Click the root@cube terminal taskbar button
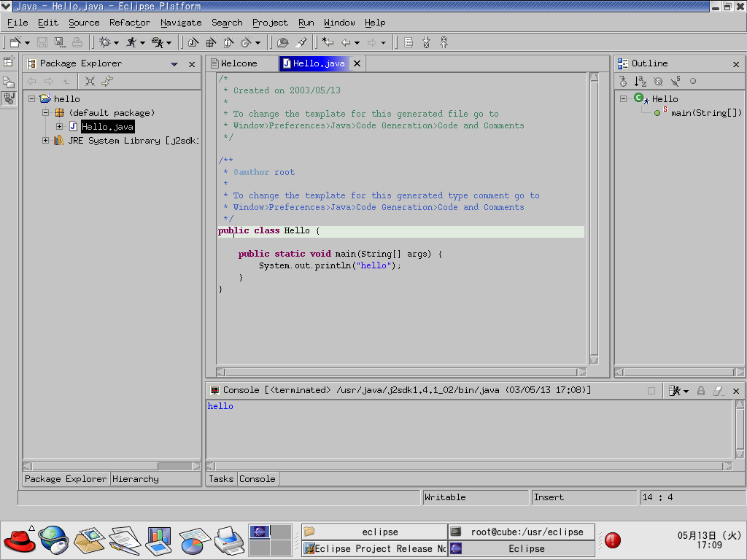Screen dimensions: 747x560 pos(522,532)
